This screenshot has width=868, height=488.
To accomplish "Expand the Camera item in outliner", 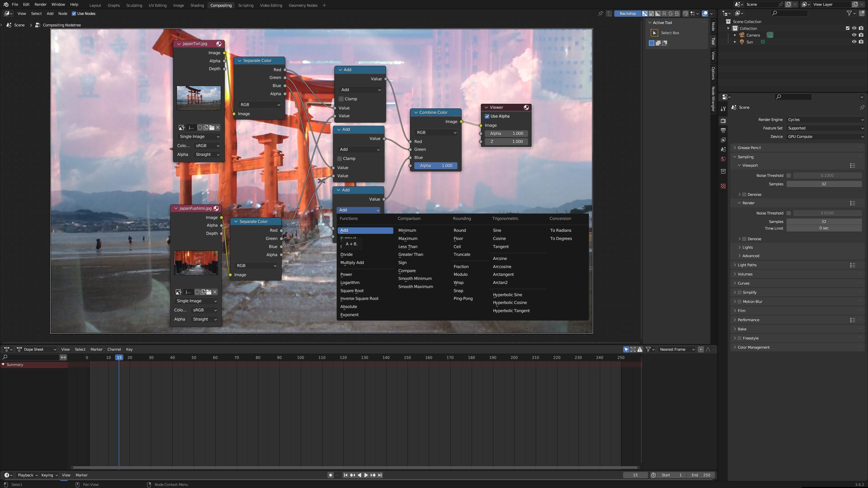I will pyautogui.click(x=735, y=35).
